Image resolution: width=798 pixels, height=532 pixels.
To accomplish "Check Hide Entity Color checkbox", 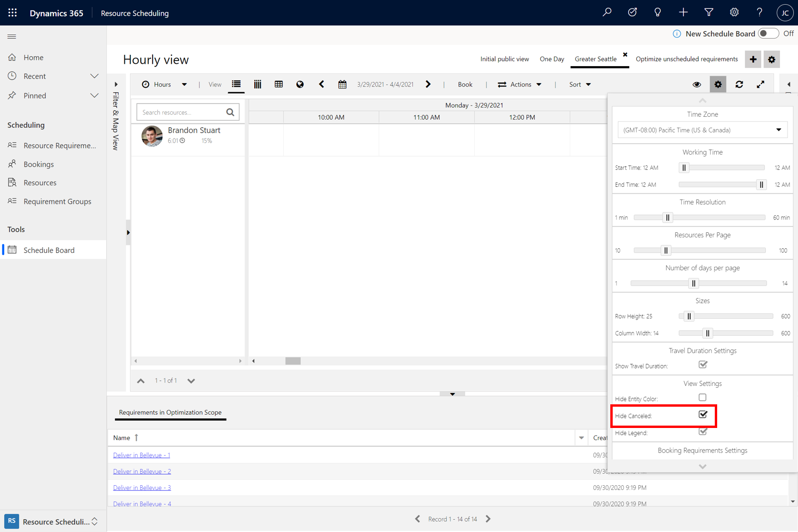I will 703,398.
